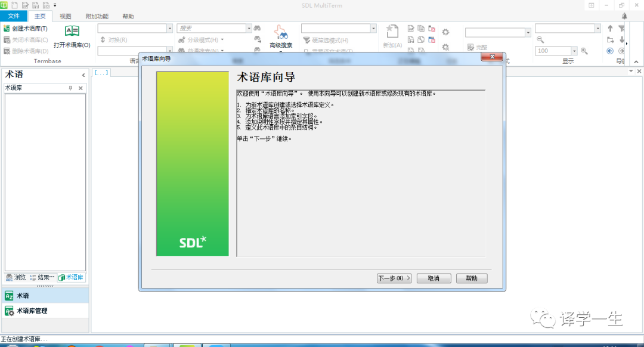Screen dimensions: 644x347
Task: Click the new document quick access icon
Action: click(15, 5)
